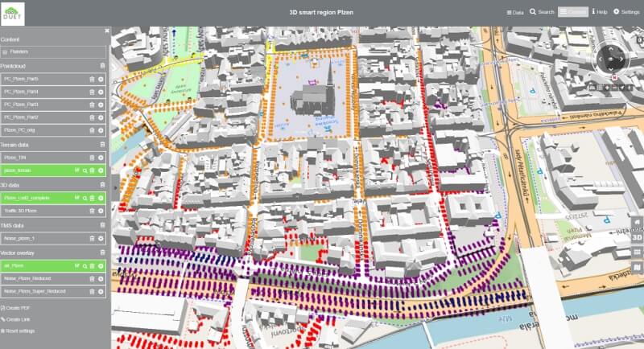The height and width of the screenshot is (349, 644).
Task: Close the Content sidebar panel
Action: point(106,31)
